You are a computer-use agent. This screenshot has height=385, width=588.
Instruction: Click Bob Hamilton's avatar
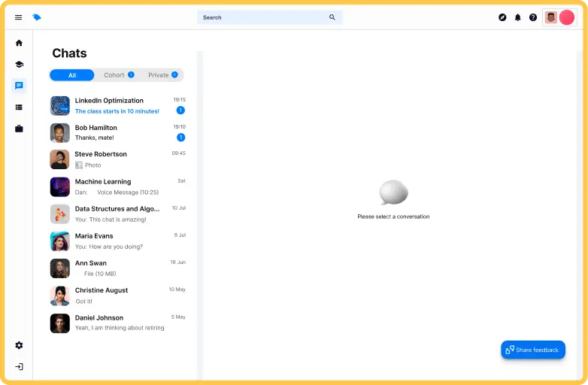[60, 132]
